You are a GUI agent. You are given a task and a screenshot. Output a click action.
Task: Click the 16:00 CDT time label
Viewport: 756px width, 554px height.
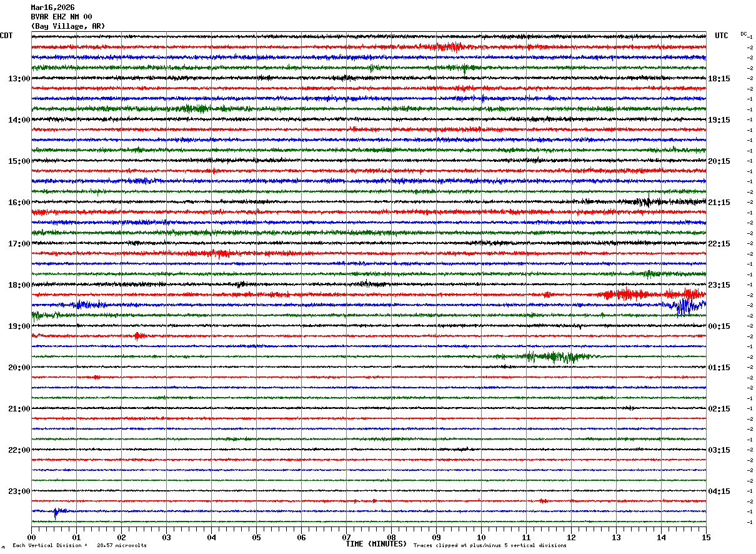[19, 203]
